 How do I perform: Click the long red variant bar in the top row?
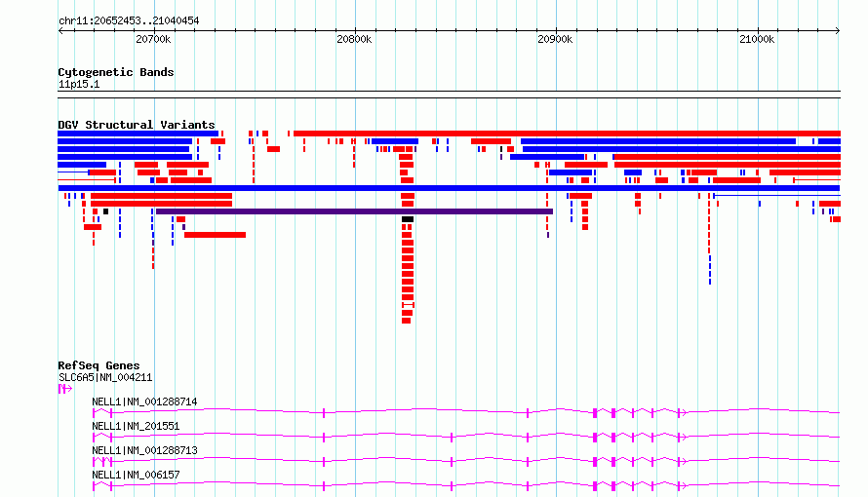pos(567,134)
